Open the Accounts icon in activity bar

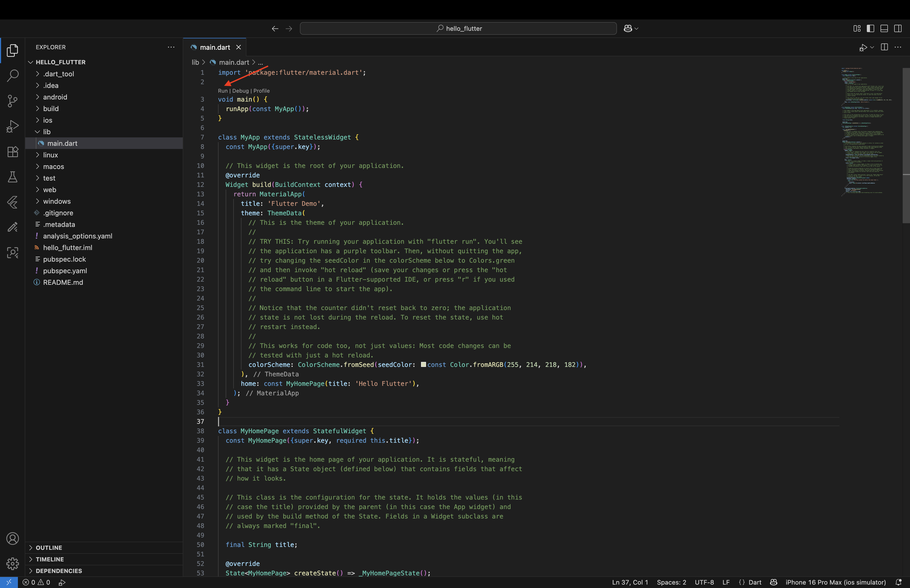tap(13, 538)
